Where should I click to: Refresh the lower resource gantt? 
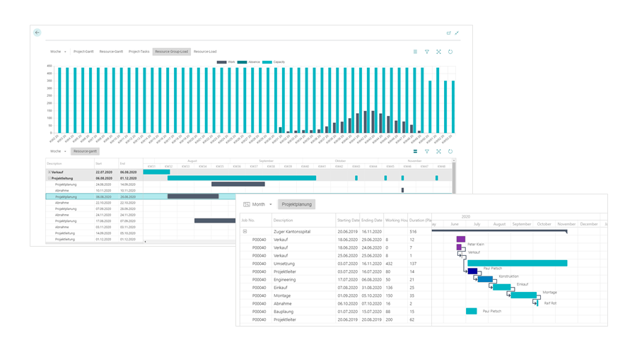(x=450, y=151)
